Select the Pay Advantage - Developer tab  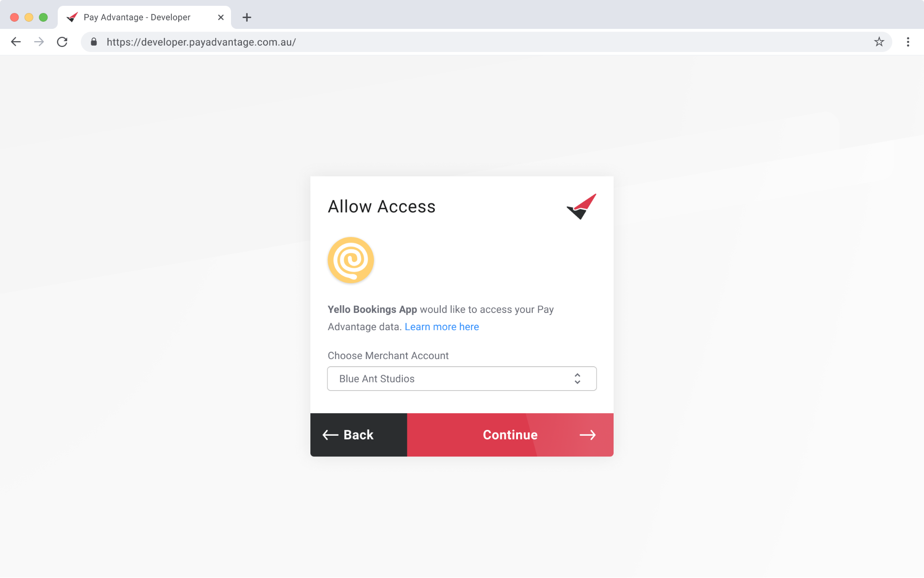(137, 18)
